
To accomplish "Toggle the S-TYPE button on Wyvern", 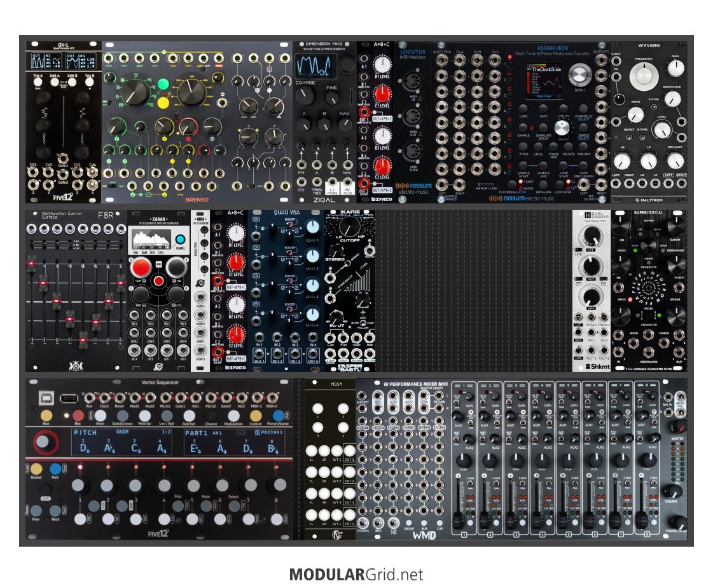I will click(642, 137).
